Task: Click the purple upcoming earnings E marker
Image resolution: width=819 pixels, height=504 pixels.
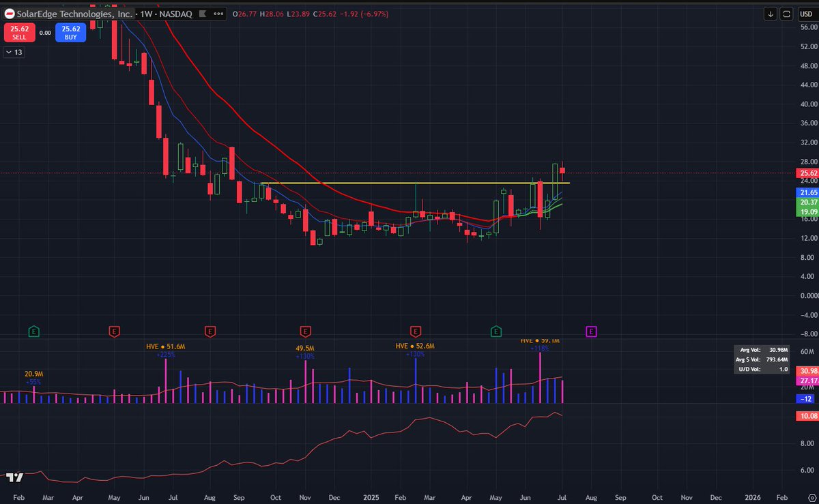Action: [591, 331]
